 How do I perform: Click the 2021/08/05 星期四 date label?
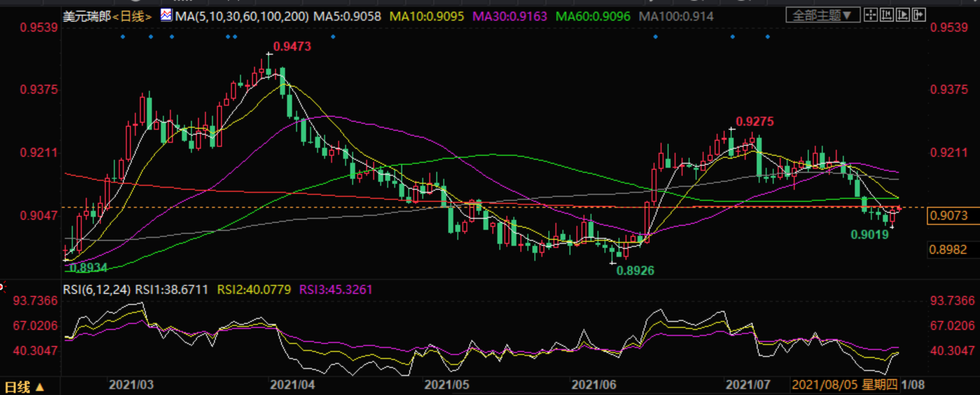point(844,385)
